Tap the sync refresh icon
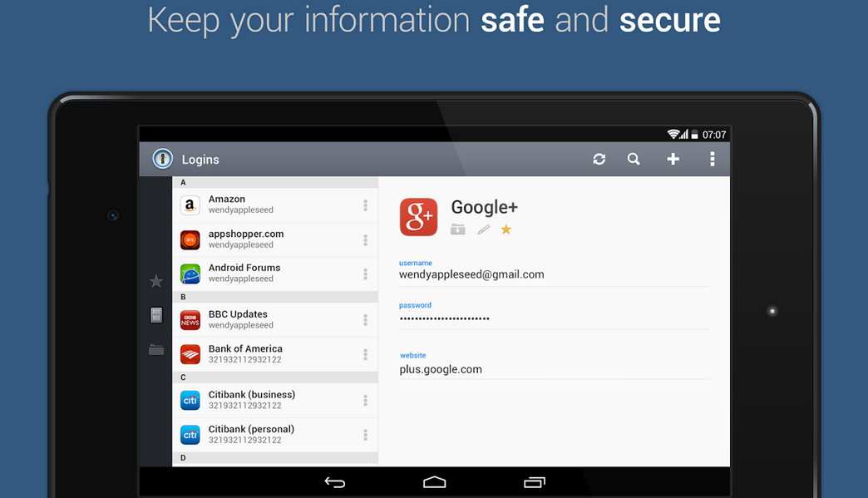The height and width of the screenshot is (498, 868). coord(599,159)
